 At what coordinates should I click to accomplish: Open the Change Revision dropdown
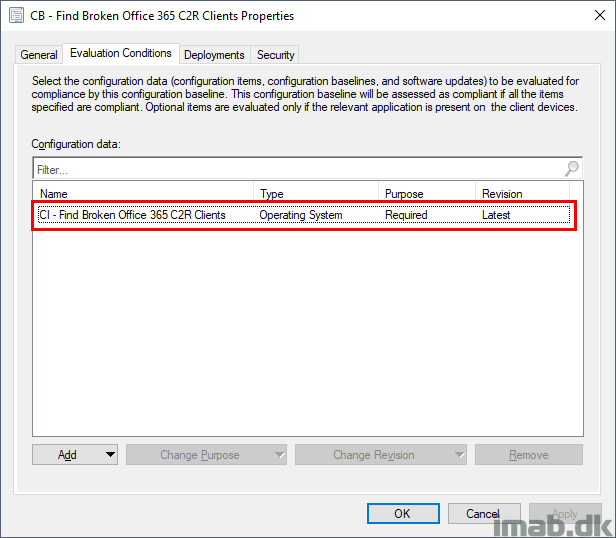pyautogui.click(x=381, y=455)
